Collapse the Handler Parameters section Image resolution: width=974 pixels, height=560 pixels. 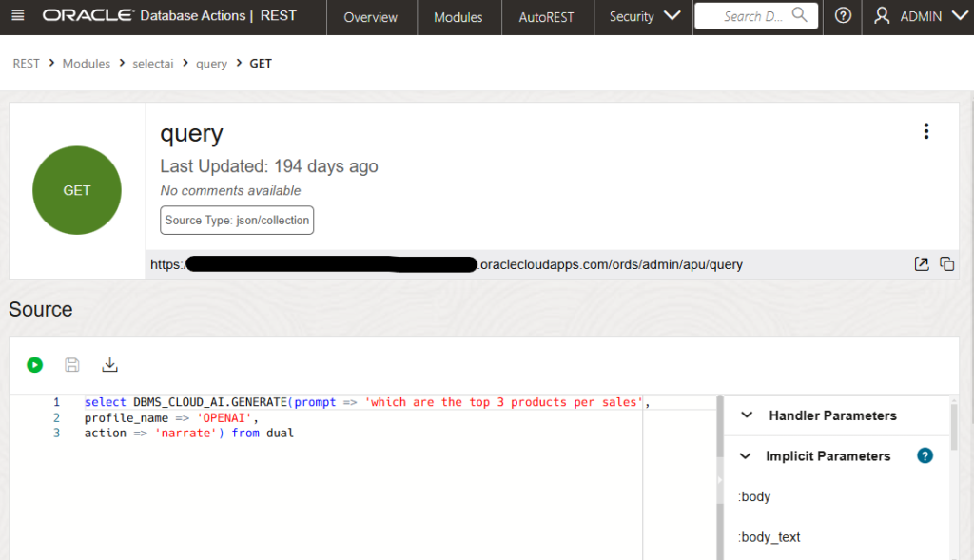[748, 415]
